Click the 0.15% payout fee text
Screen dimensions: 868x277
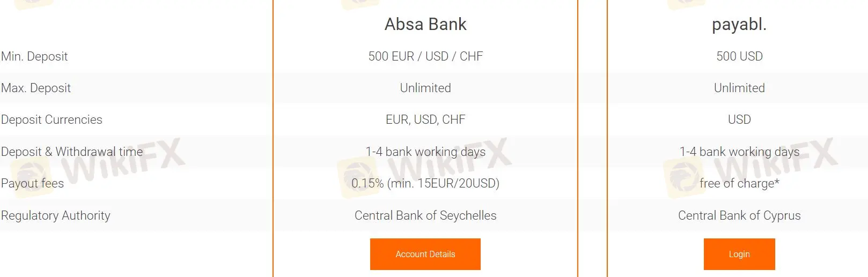click(425, 183)
